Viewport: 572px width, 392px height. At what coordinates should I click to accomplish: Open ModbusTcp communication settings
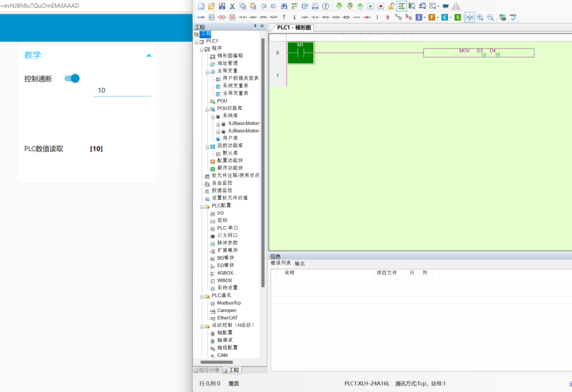click(228, 303)
